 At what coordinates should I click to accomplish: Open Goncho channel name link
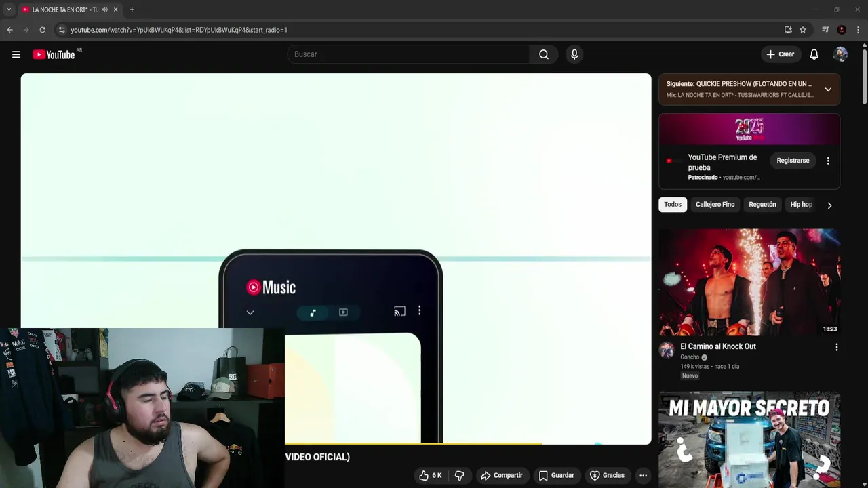point(690,357)
